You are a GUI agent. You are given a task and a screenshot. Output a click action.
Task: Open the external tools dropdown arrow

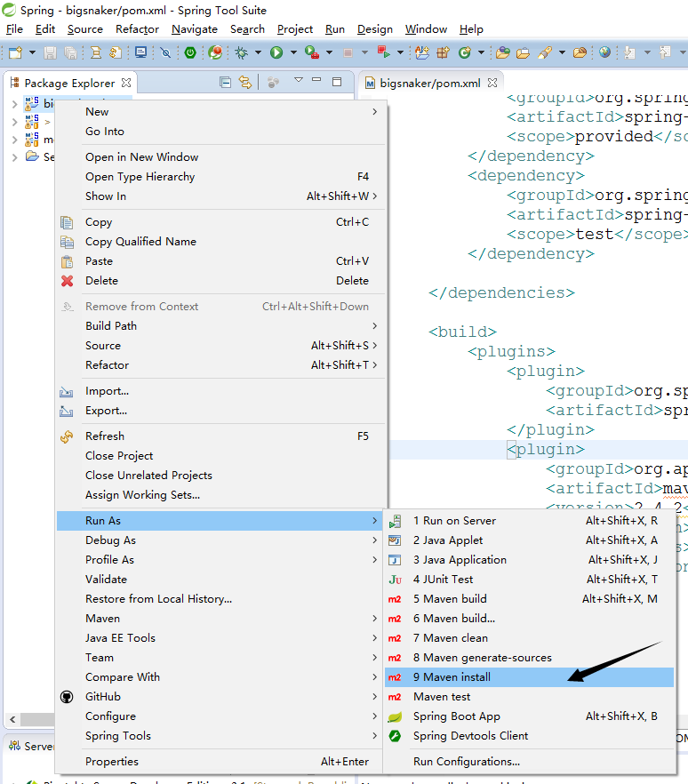tap(329, 52)
